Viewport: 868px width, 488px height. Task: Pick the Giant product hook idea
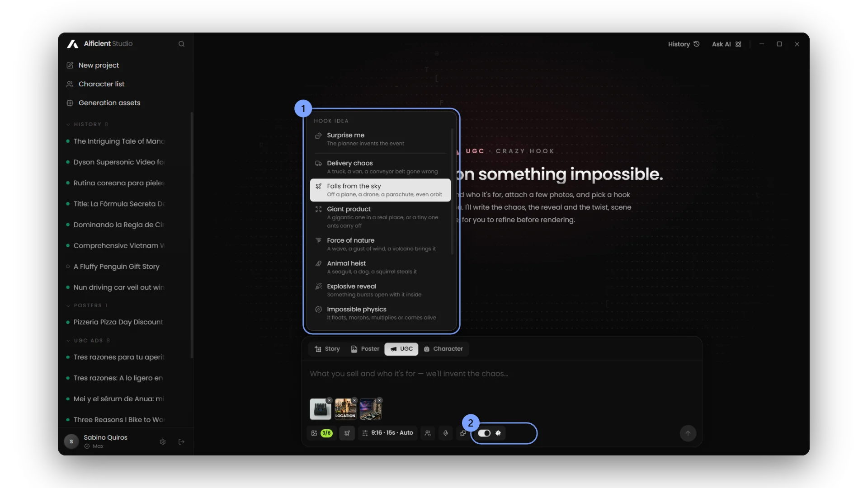(x=380, y=217)
